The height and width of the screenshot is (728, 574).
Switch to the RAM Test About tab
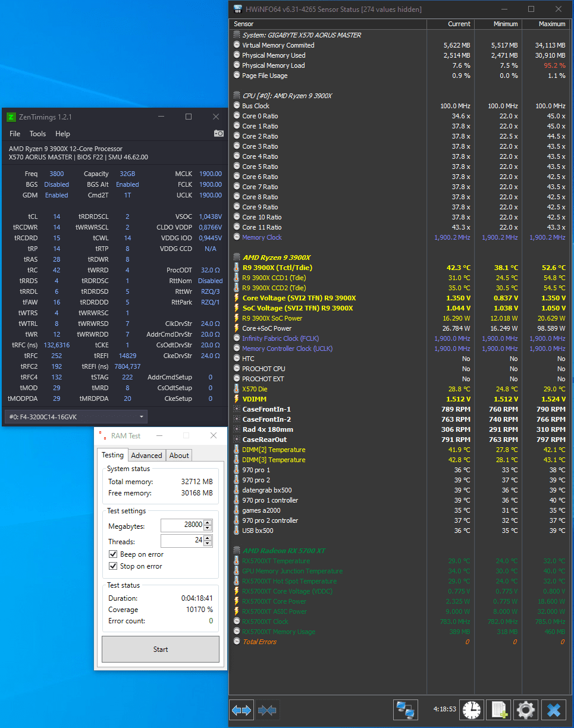coord(179,456)
